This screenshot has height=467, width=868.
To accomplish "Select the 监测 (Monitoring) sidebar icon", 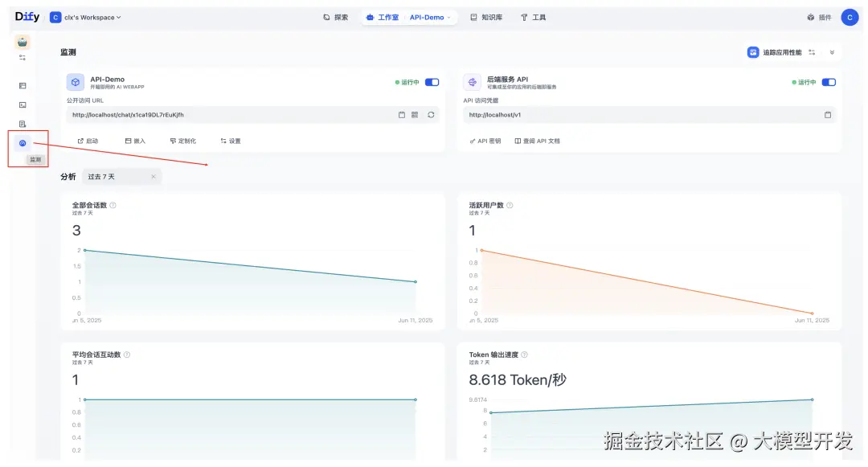I will pyautogui.click(x=22, y=143).
